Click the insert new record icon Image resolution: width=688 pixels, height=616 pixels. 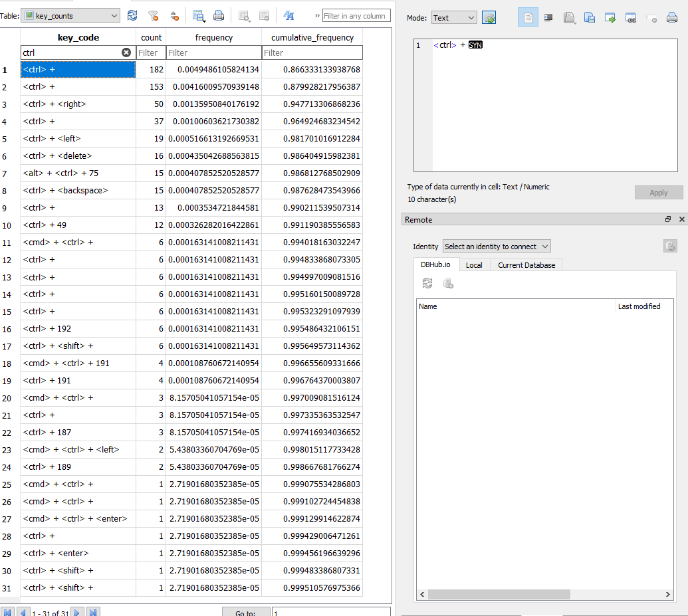pos(244,16)
